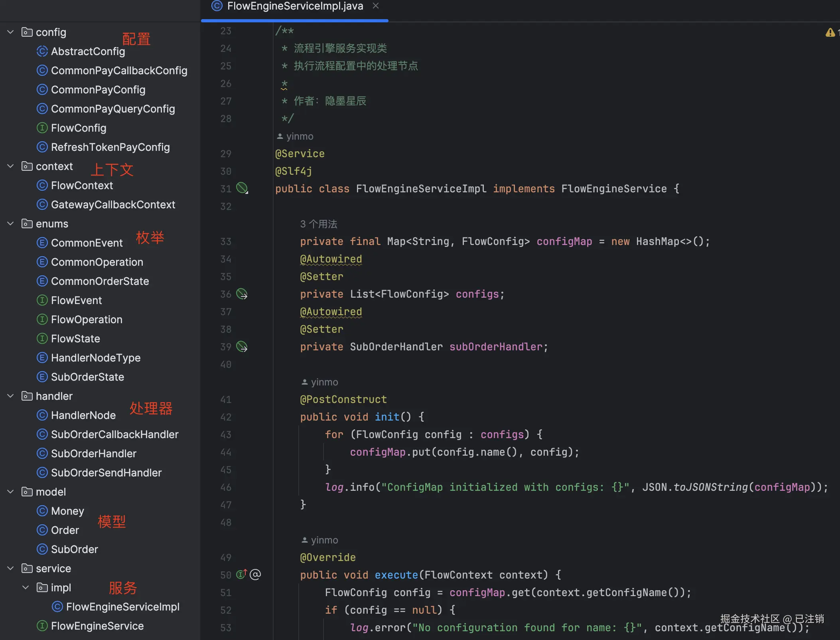Collapse the handler folder
840x640 pixels.
(x=11, y=396)
